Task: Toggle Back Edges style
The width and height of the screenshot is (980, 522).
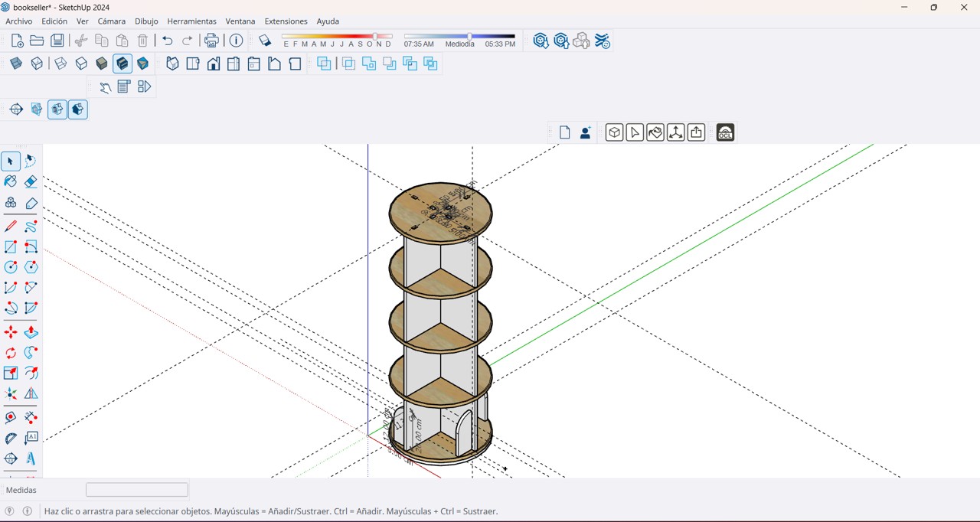Action: [x=37, y=64]
